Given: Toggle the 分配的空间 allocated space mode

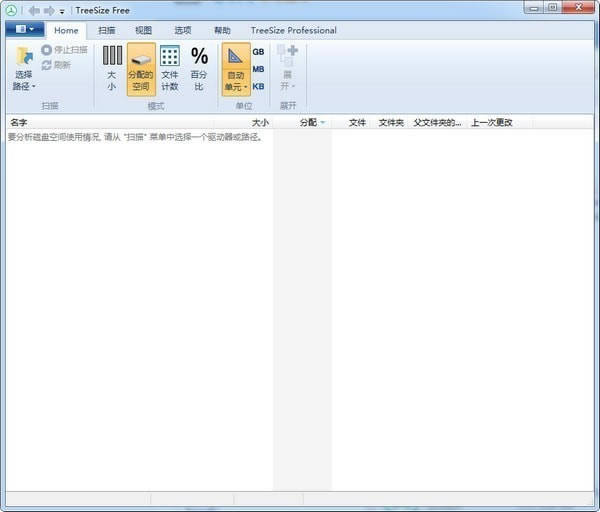Looking at the screenshot, I should [141, 69].
